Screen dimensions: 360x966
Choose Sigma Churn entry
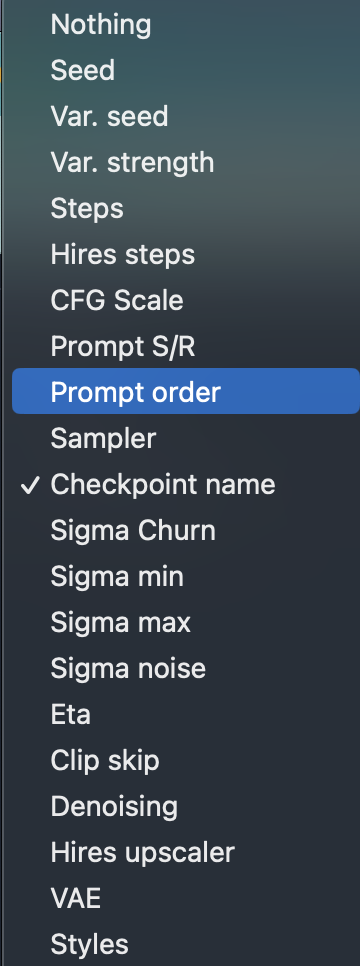[x=185, y=530]
